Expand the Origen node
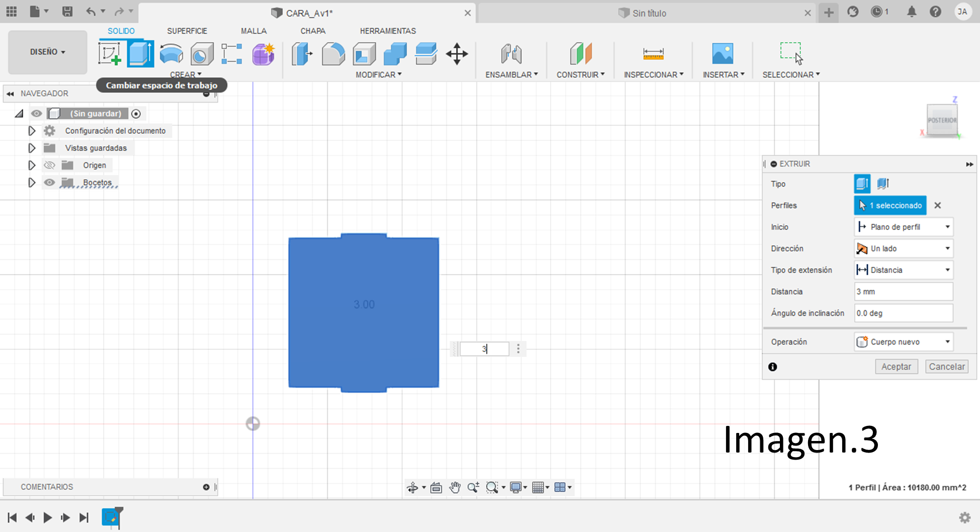The width and height of the screenshot is (980, 532). point(32,165)
